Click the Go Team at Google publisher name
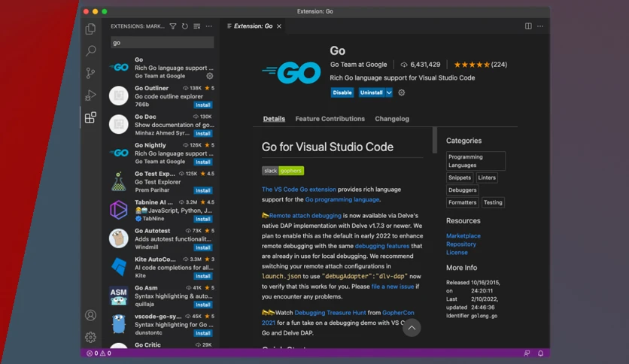The height and width of the screenshot is (364, 629). (359, 65)
